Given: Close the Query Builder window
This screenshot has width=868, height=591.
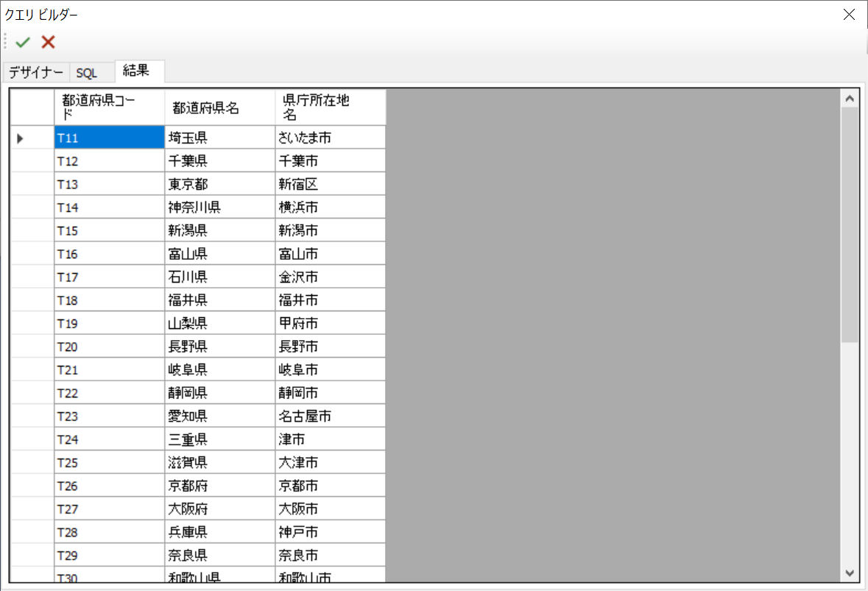Looking at the screenshot, I should (849, 15).
